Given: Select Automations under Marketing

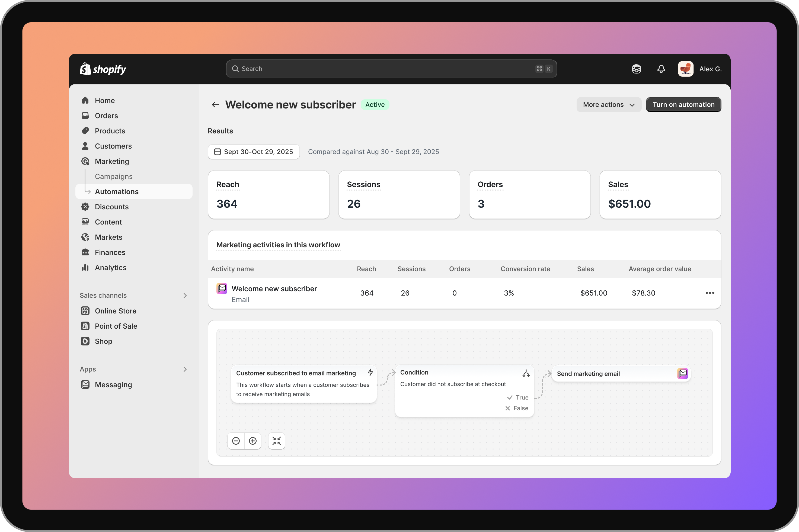Looking at the screenshot, I should (117, 191).
